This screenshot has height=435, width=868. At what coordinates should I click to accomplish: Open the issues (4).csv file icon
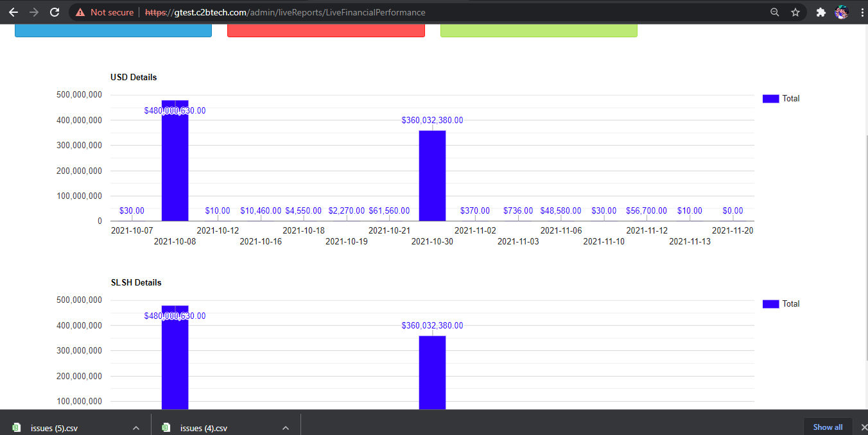point(166,427)
